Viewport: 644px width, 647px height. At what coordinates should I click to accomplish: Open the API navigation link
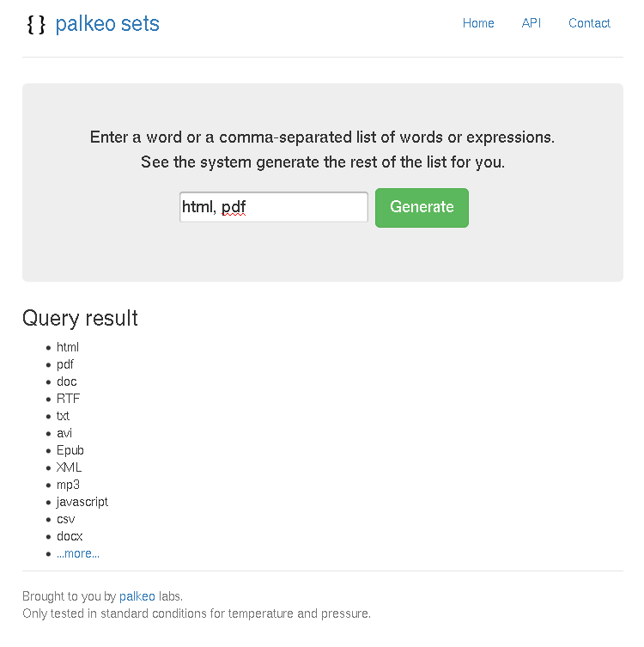[x=531, y=23]
